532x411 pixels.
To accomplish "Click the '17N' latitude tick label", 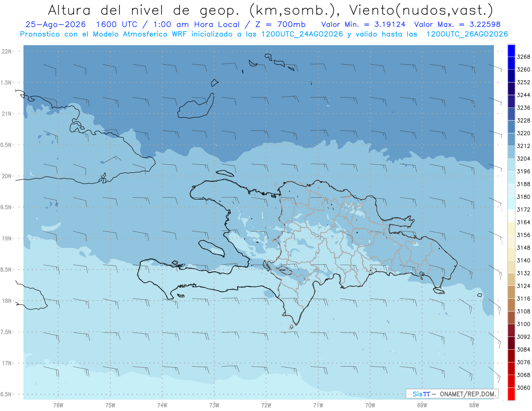I will coord(7,363).
